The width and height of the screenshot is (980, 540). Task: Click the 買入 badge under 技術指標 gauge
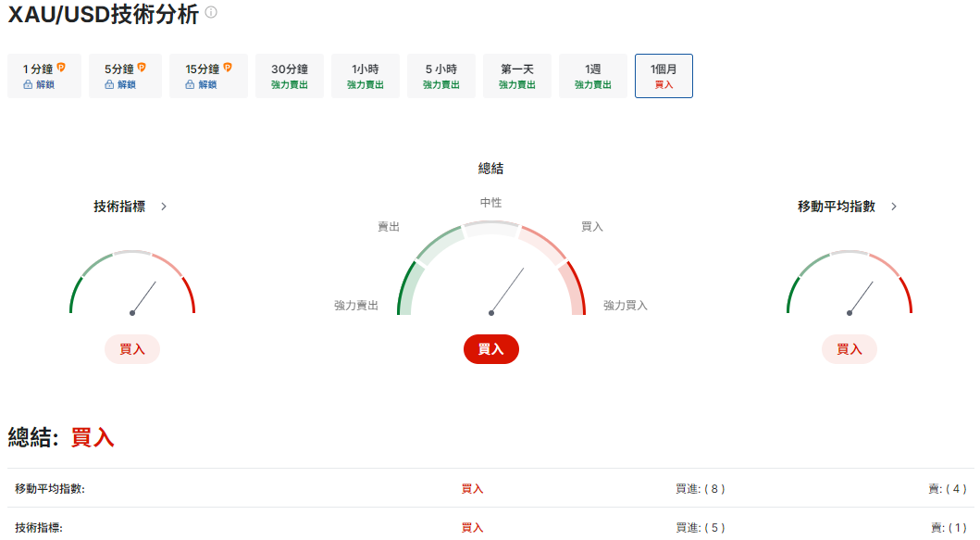[132, 349]
